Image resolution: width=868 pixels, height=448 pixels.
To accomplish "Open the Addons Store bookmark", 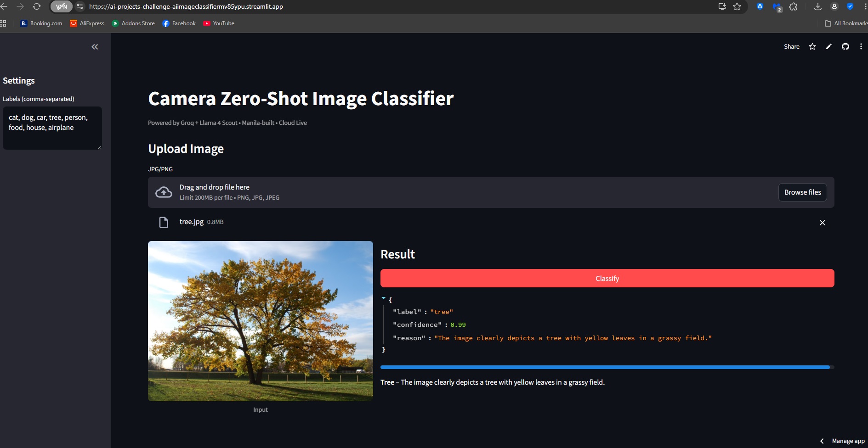I will click(x=133, y=23).
